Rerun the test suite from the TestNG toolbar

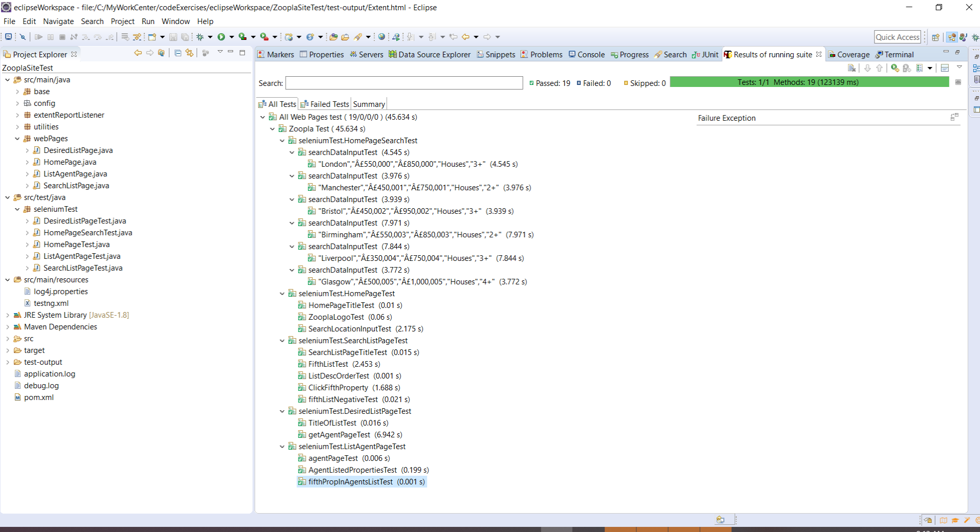[x=894, y=67]
